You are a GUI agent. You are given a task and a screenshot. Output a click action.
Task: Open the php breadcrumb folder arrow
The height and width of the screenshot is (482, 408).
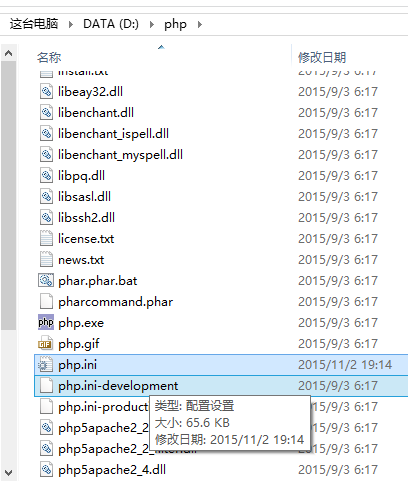coord(200,24)
